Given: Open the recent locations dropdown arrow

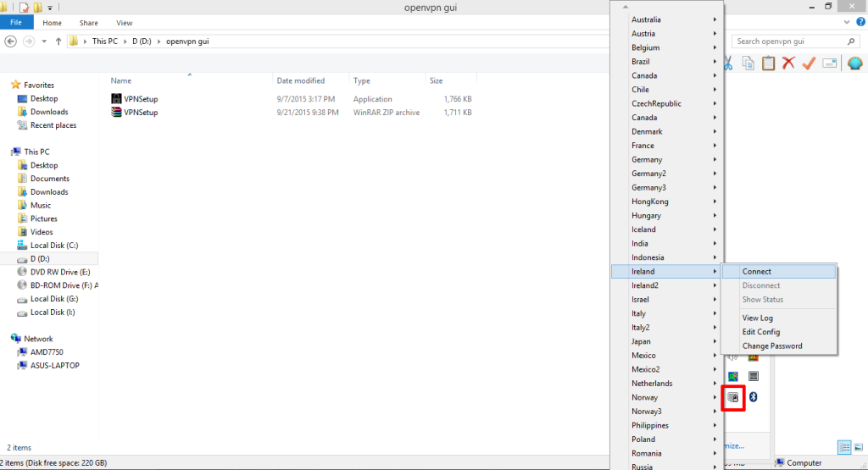Looking at the screenshot, I should click(44, 41).
